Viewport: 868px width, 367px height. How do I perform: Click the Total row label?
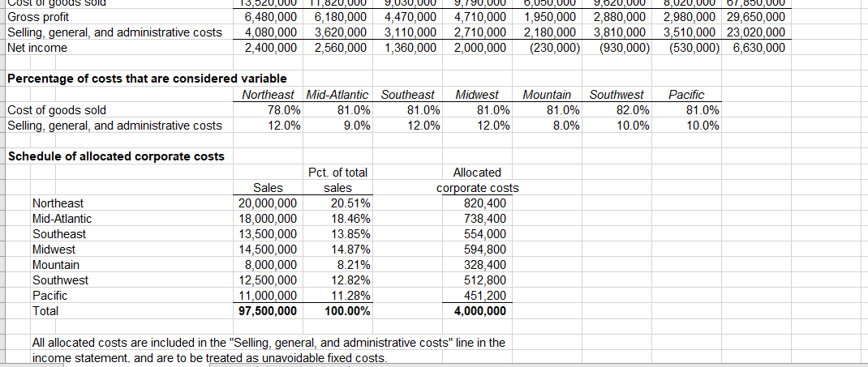coord(45,311)
